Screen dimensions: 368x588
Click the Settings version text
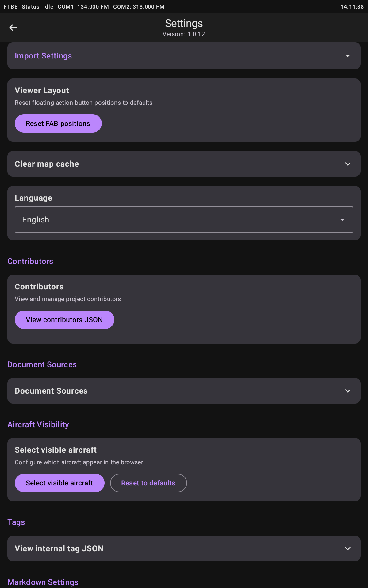(184, 34)
